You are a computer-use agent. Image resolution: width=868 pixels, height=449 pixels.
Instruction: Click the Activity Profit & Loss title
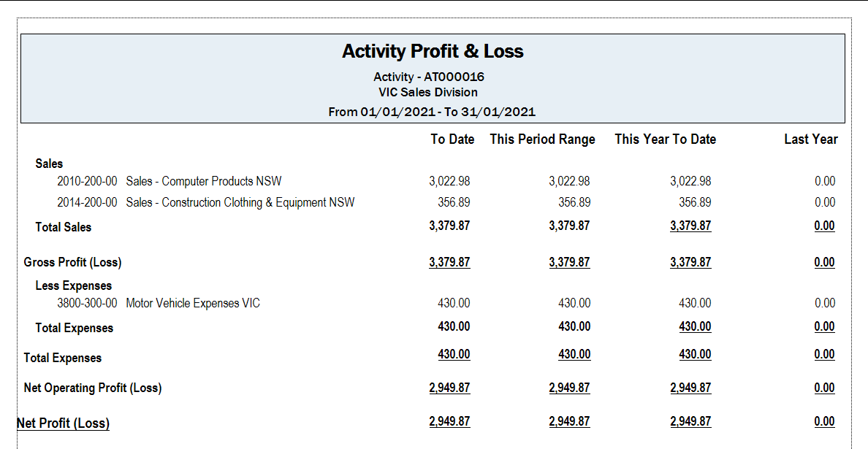click(433, 51)
